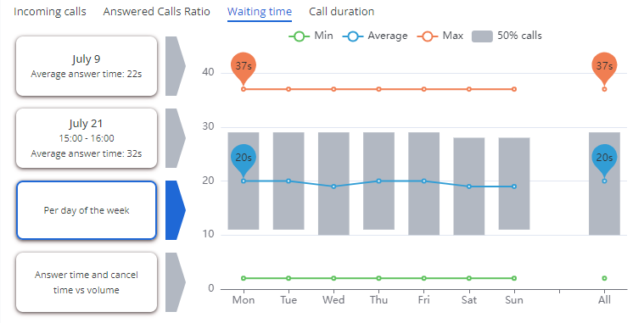Click gray arrow beside Answer time vs volume
Viewport: 644px width, 323px height.
pos(176,282)
